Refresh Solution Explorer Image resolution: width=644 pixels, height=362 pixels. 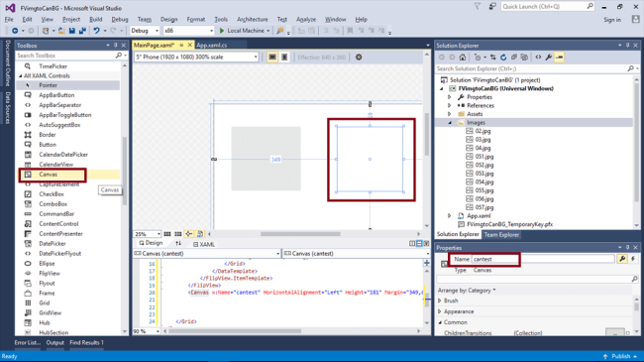503,58
